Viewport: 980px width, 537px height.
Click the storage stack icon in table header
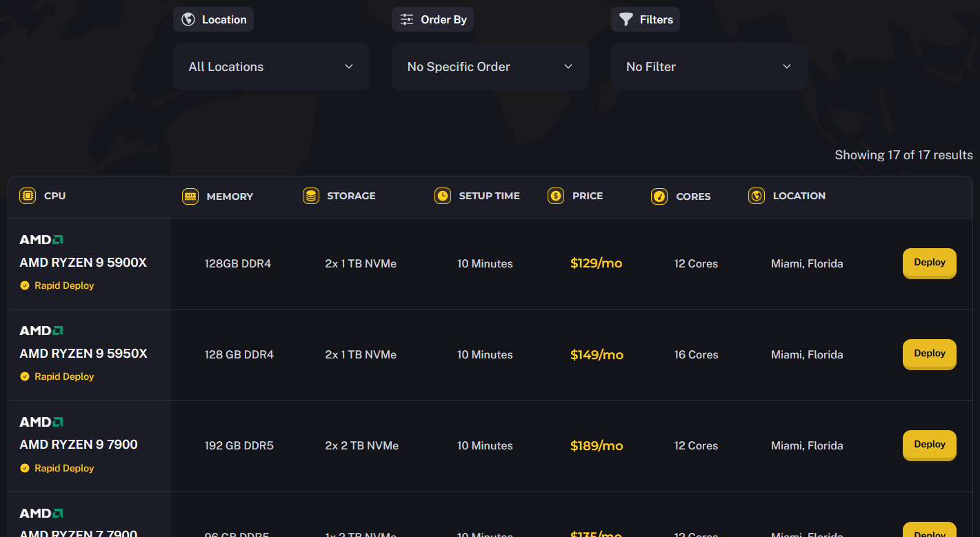pos(311,196)
